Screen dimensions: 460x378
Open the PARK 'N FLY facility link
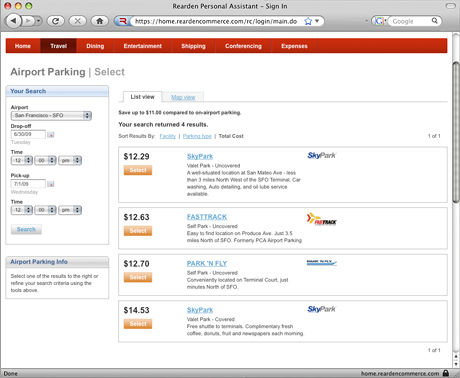[207, 264]
